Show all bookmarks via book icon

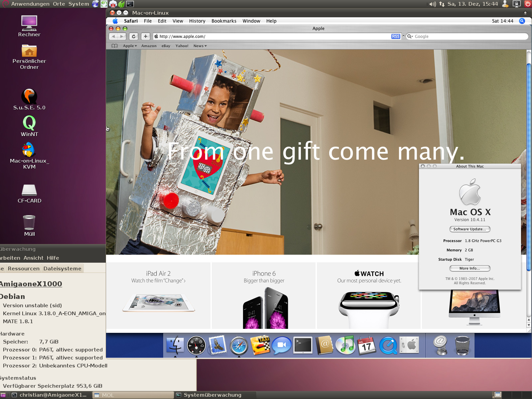click(x=115, y=46)
